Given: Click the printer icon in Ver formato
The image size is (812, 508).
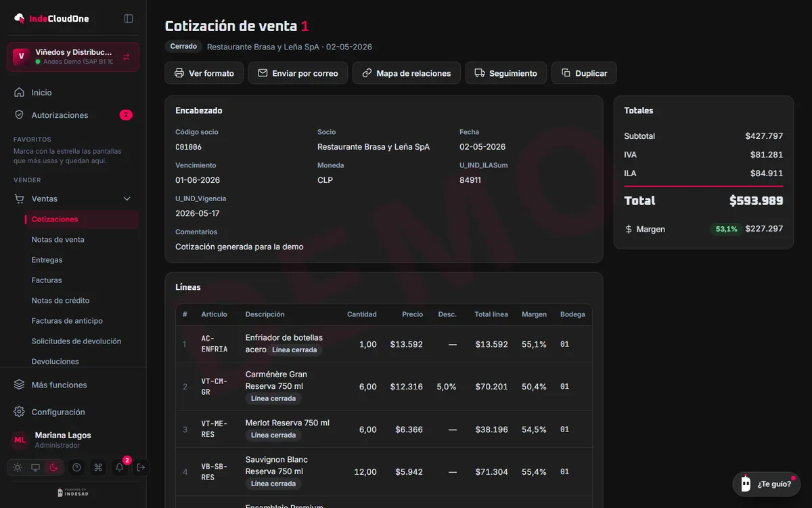Looking at the screenshot, I should tap(179, 73).
